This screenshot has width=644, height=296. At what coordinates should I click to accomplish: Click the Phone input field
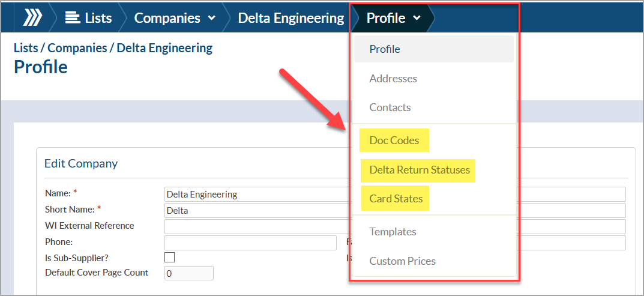(250, 243)
